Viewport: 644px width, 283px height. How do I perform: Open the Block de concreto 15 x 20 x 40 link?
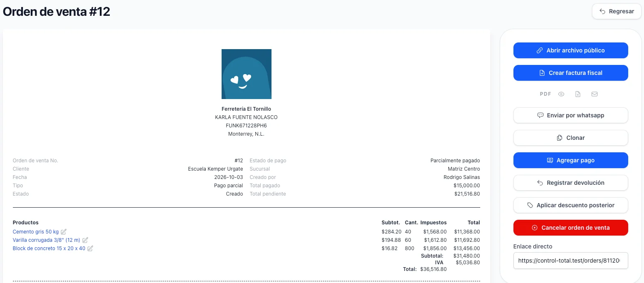(49, 248)
